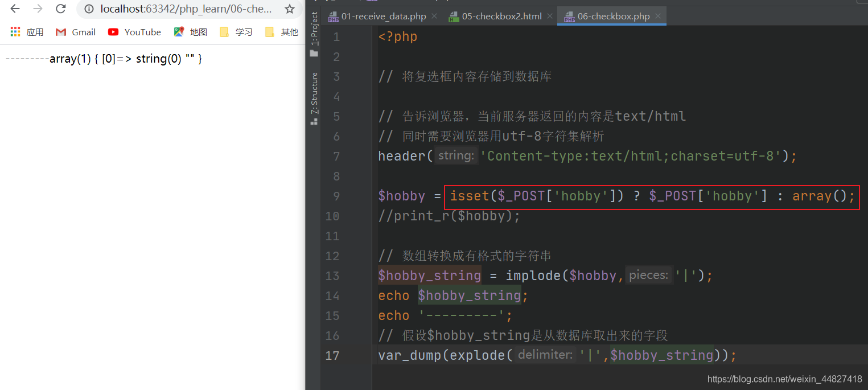Click the pieces: parameter hint
The image size is (868, 390).
pos(648,276)
